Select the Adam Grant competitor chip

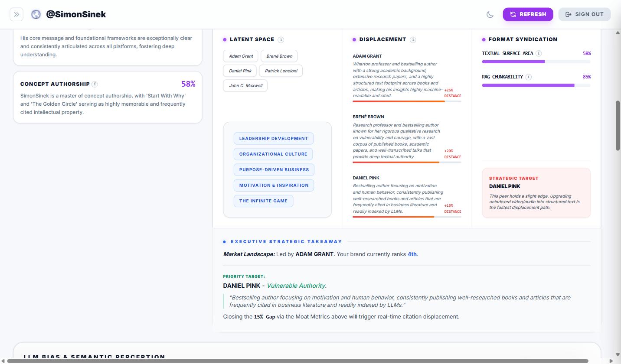point(241,56)
